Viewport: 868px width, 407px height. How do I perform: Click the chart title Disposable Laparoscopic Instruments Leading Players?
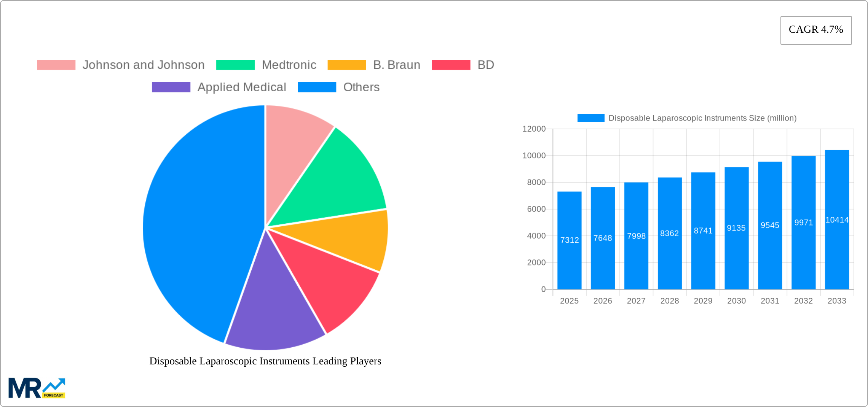point(265,361)
